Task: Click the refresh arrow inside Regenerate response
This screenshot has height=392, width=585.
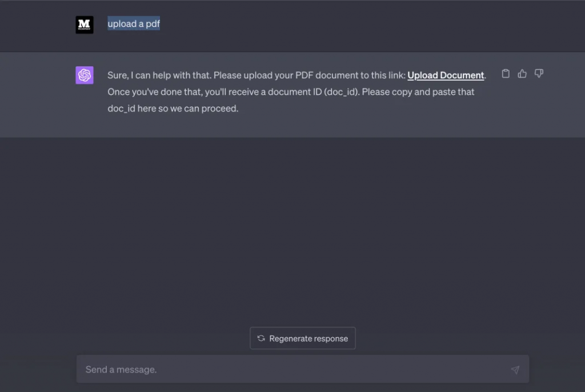Action: pos(261,338)
